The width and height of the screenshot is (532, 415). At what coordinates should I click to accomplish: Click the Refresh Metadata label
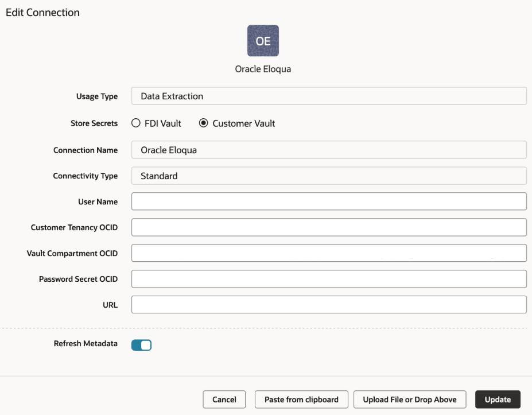coord(86,343)
